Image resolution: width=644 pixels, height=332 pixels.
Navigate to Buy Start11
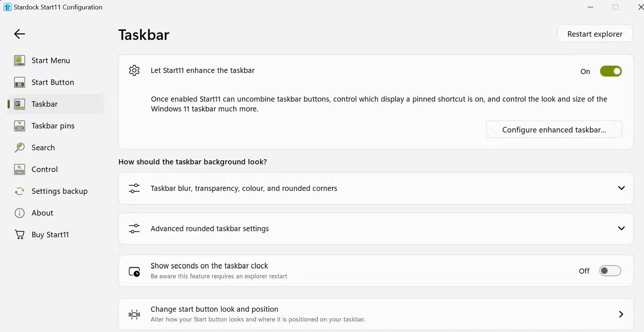(x=50, y=234)
